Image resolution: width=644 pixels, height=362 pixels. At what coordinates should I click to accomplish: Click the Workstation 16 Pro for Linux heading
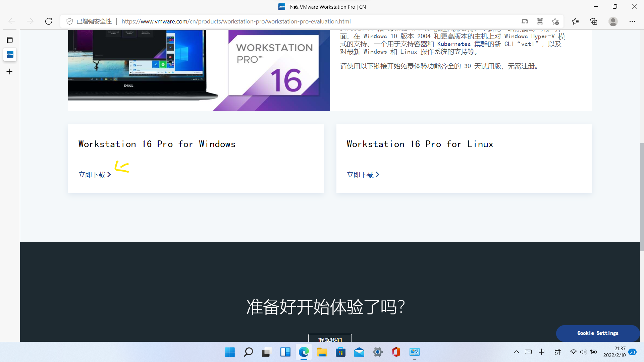click(x=420, y=144)
